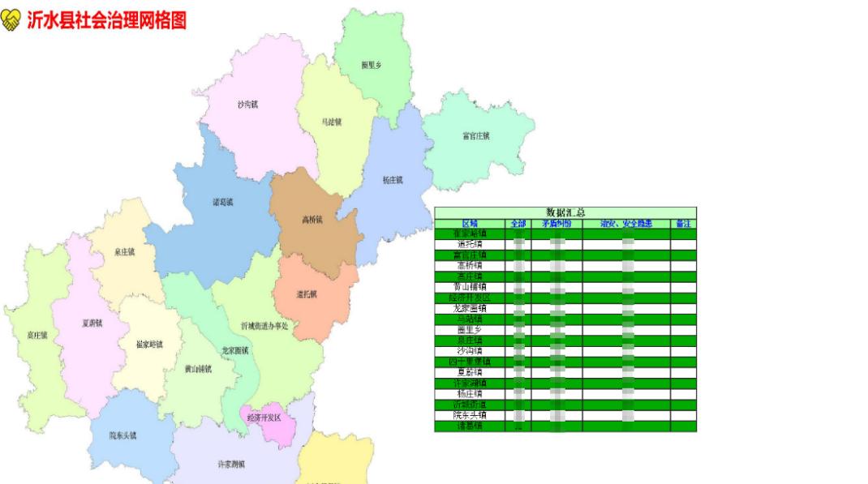Screen dimensions: 868x484
Task: Click 经济开发区 row in the data table
Action: pos(565,298)
